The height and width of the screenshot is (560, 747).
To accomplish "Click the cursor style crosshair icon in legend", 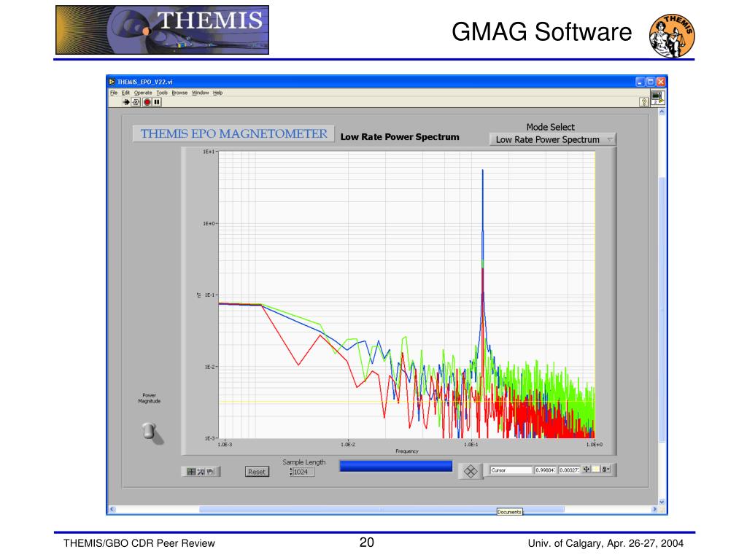I will coord(587,470).
